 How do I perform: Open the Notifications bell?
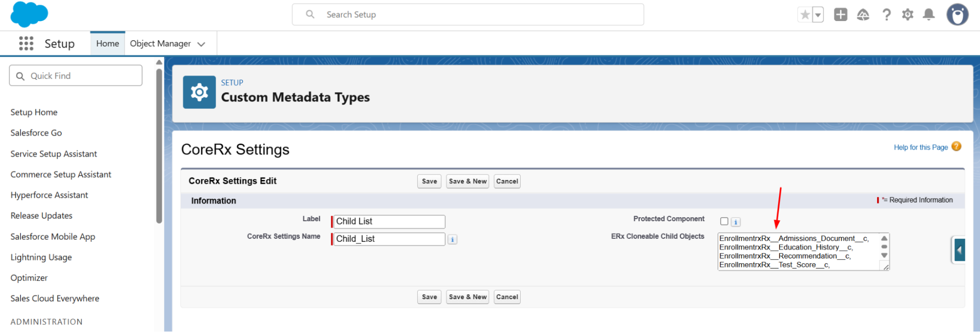pyautogui.click(x=929, y=15)
